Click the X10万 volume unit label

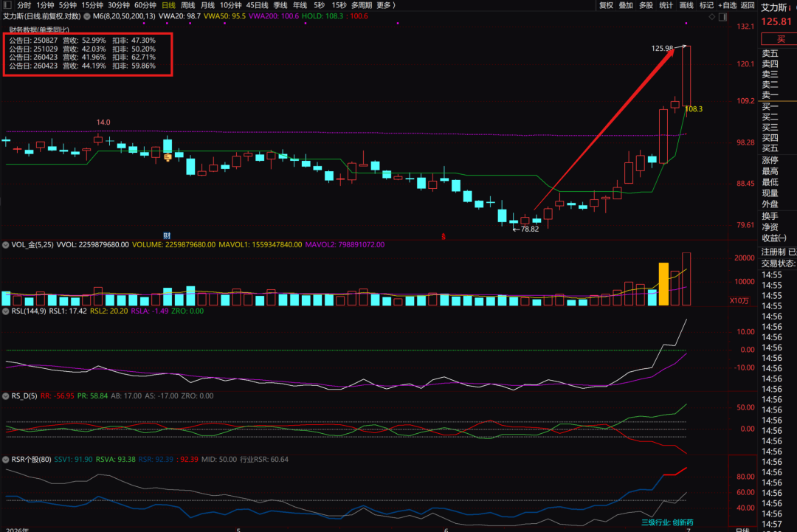(x=739, y=301)
